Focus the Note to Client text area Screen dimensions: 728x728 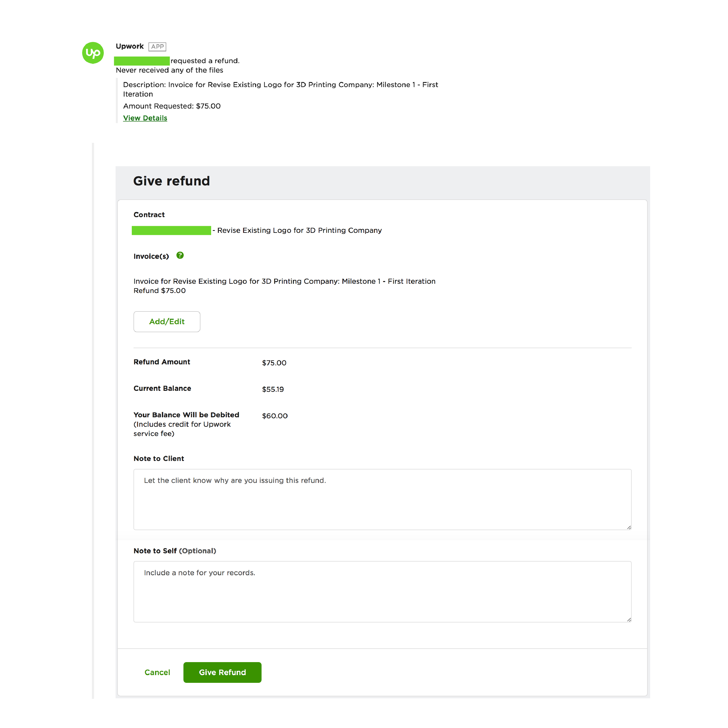point(382,499)
